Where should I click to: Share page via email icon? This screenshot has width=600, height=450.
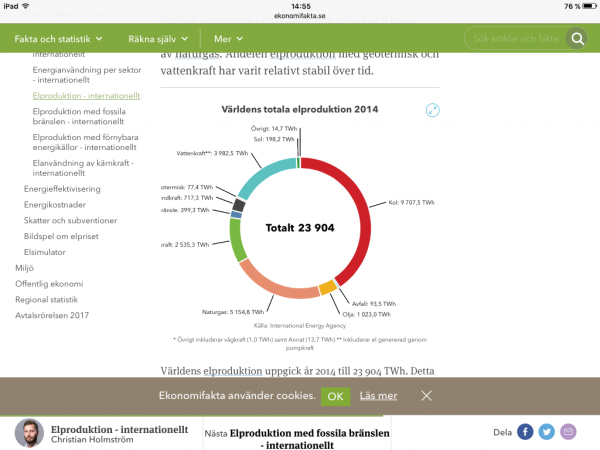569,432
